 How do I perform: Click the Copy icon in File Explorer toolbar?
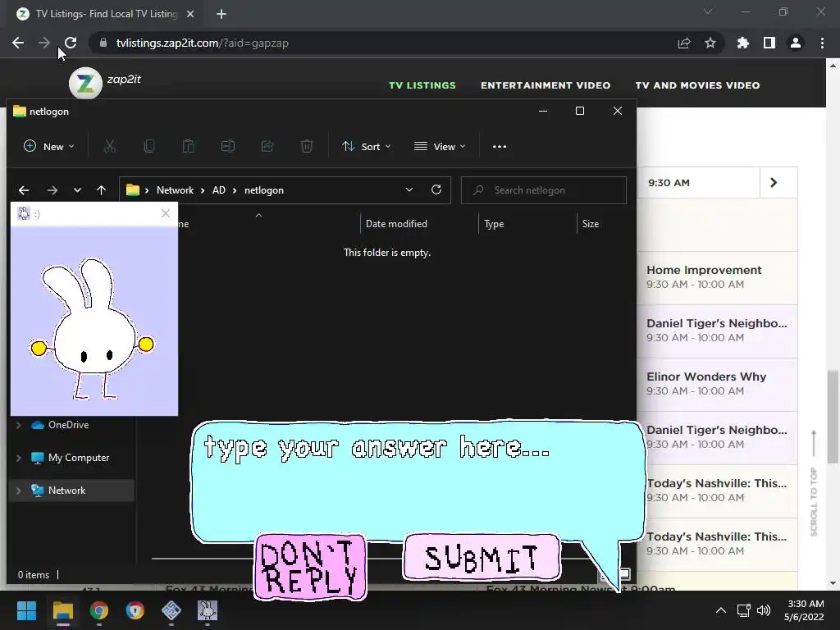149,146
